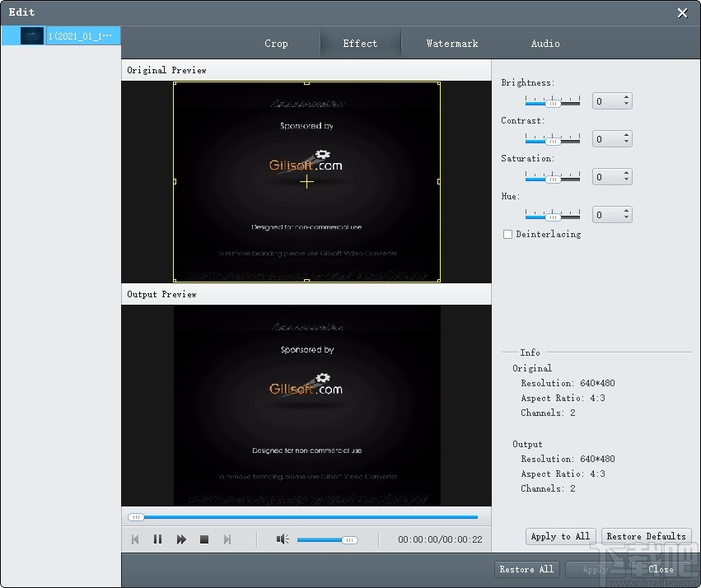Switch to the Crop tab
The width and height of the screenshot is (701, 588).
click(276, 43)
